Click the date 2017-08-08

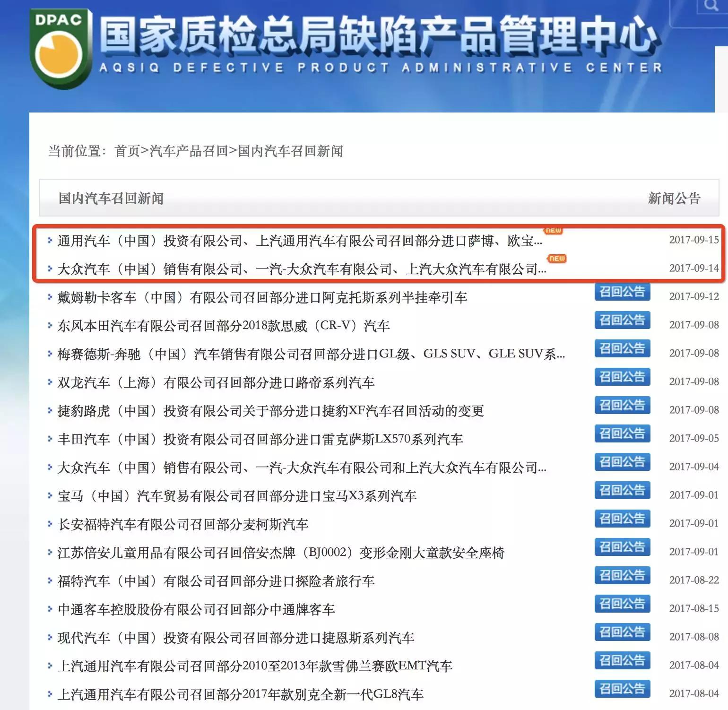[x=694, y=637]
